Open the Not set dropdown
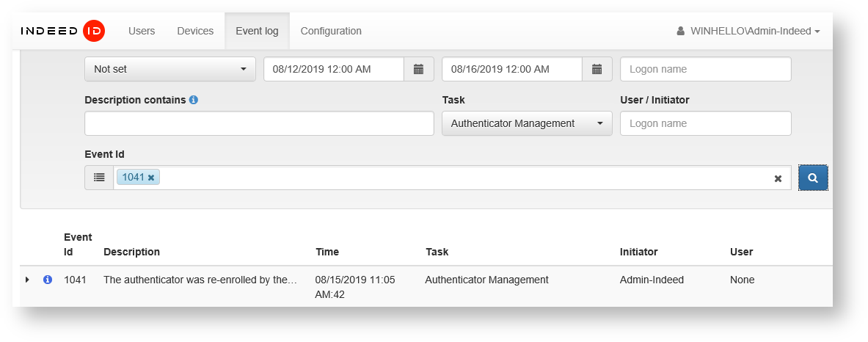Image resolution: width=868 pixels, height=342 pixels. (170, 69)
